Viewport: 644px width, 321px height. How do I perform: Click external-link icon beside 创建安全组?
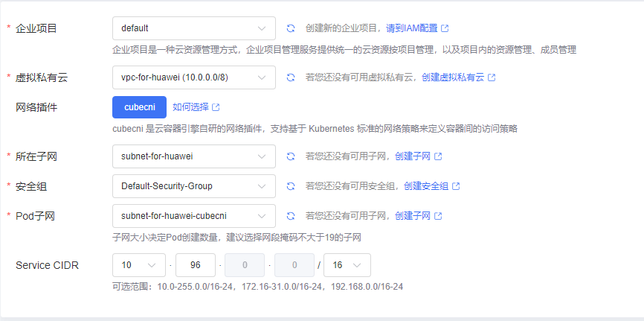[456, 186]
